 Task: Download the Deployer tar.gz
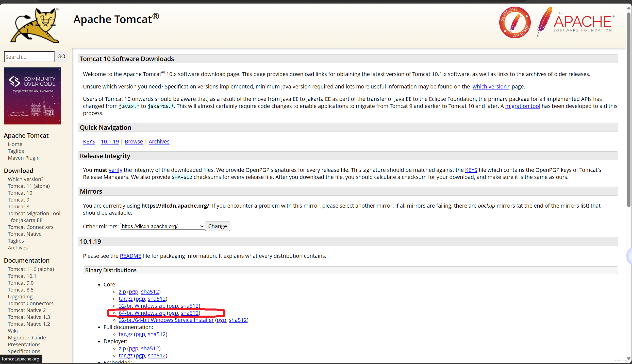point(126,356)
